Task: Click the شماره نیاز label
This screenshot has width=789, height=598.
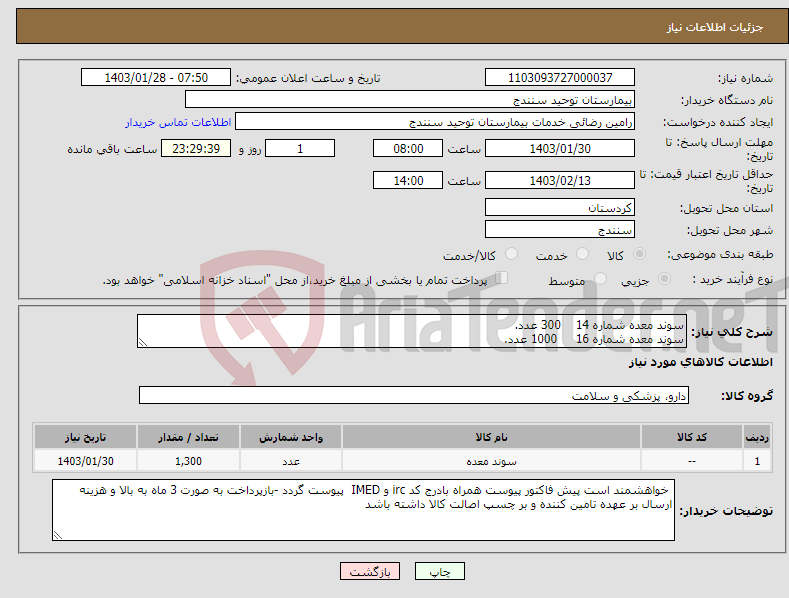Action: pos(745,78)
